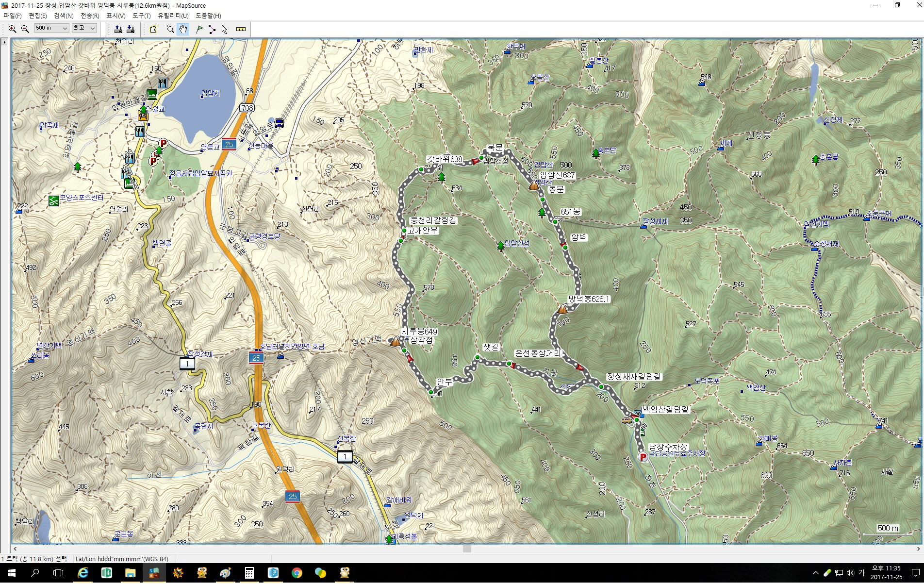This screenshot has width=924, height=584.
Task: Click the highway 708 route shield
Action: [247, 108]
